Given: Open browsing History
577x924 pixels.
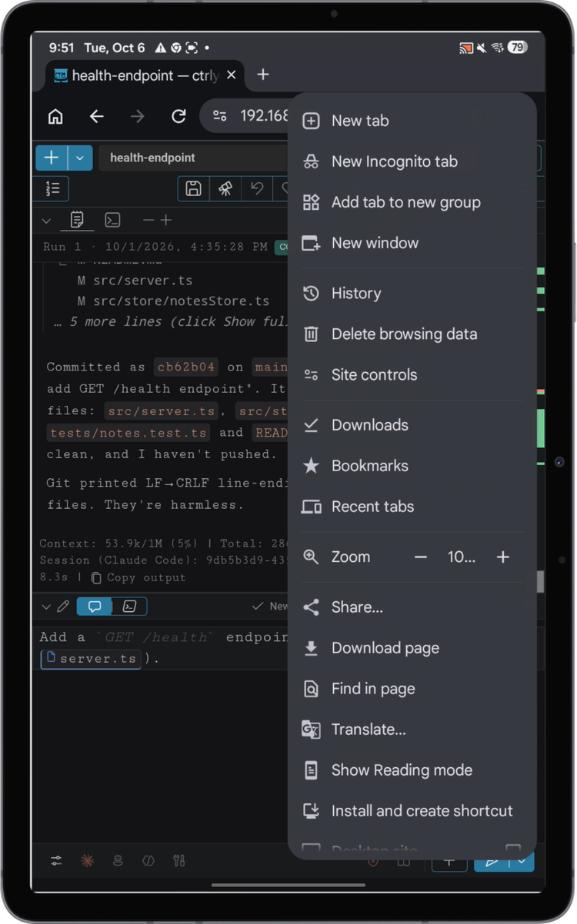Looking at the screenshot, I should pos(412,294).
